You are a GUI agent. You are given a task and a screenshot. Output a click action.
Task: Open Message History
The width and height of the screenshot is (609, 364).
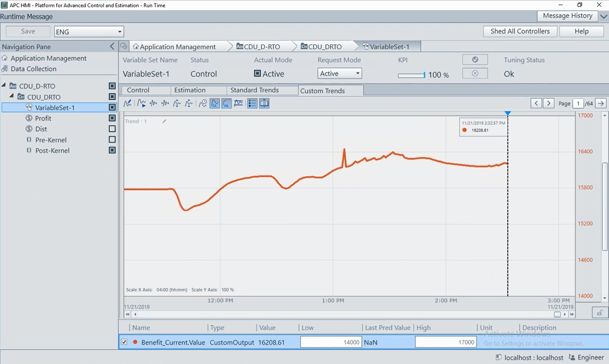tap(567, 16)
